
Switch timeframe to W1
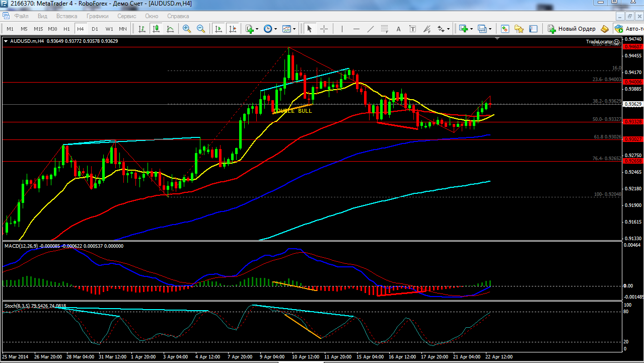(x=109, y=29)
